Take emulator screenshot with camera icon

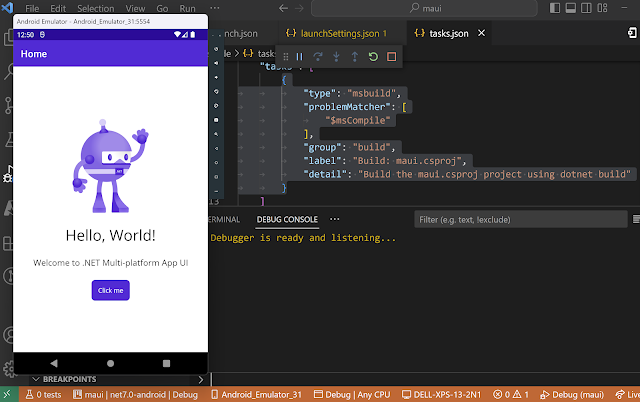point(216,120)
